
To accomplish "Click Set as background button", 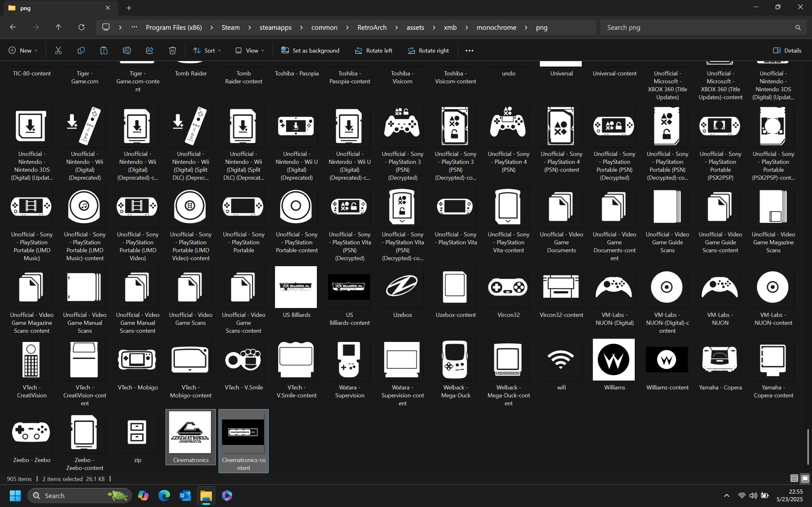I will tap(310, 51).
